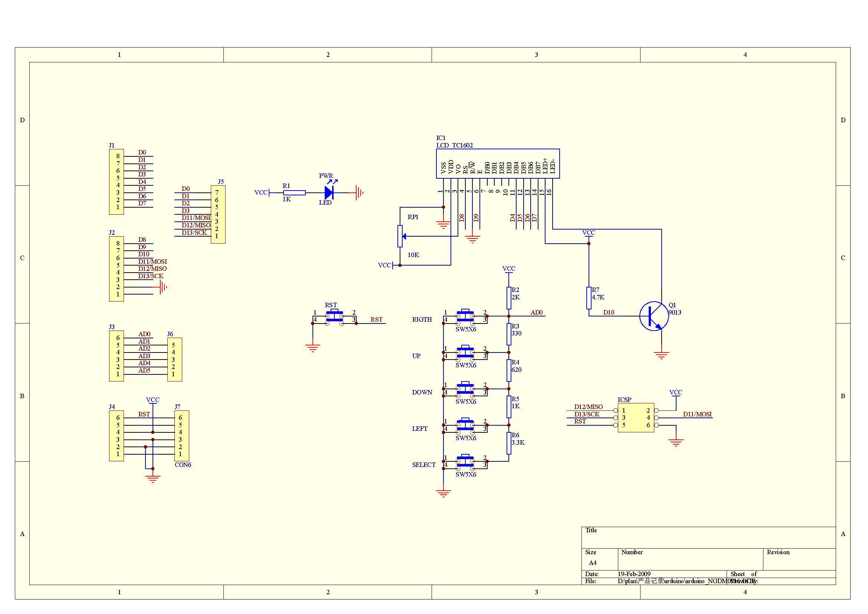Select the SELECT button switch symbol
The image size is (868, 614).
465,462
